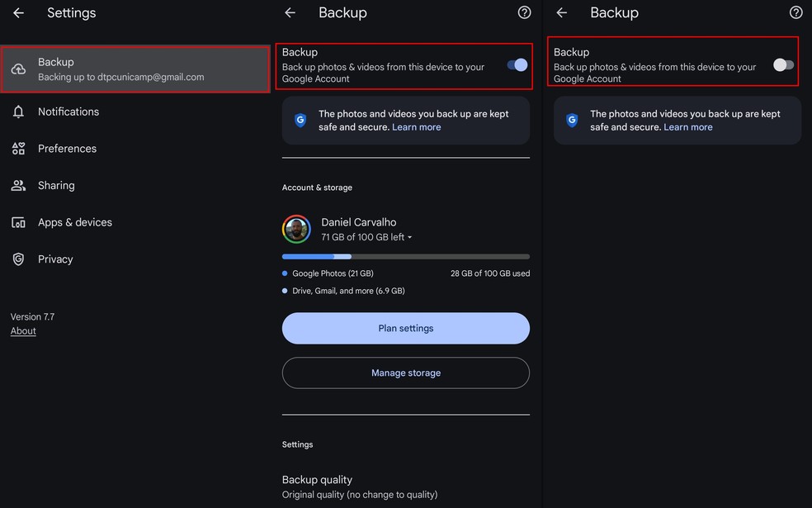
Task: Open help on the screen showing Account & storage
Action: pos(524,12)
